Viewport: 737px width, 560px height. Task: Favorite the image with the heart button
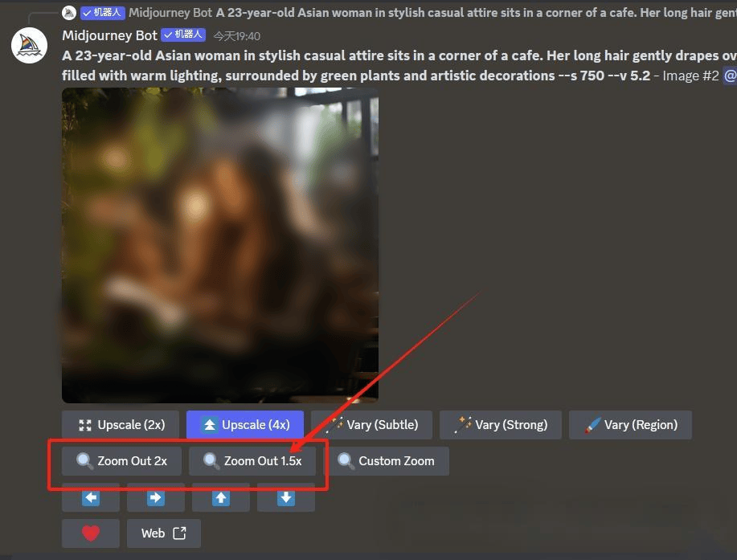91,533
